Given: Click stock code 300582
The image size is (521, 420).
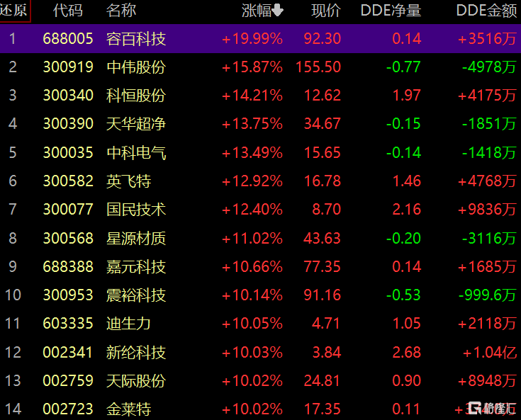Looking at the screenshot, I should tap(68, 181).
